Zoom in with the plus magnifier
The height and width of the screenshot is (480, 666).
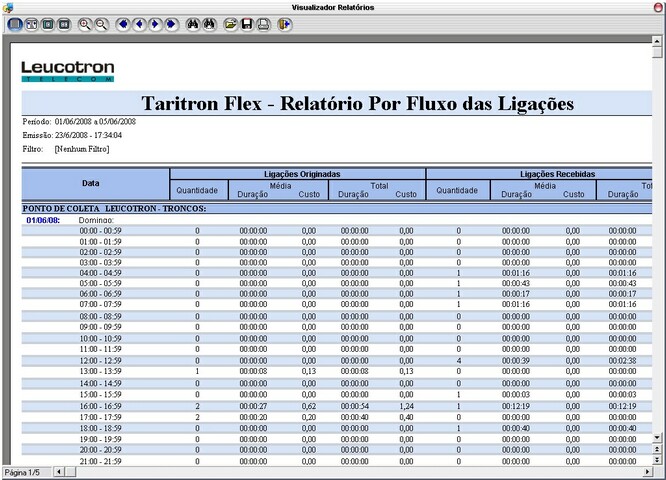coord(85,24)
